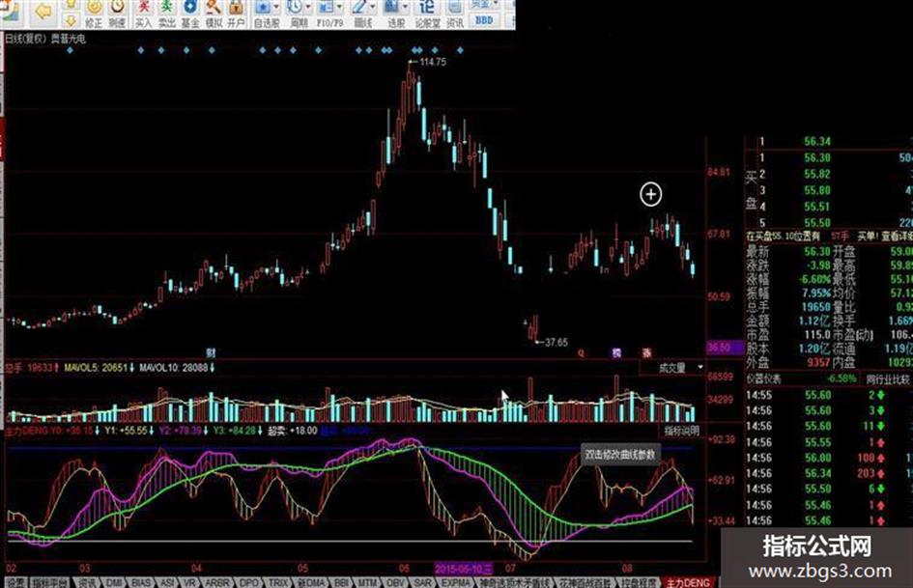
Task: Click the 查看详情 link in order panel
Action: (x=898, y=237)
